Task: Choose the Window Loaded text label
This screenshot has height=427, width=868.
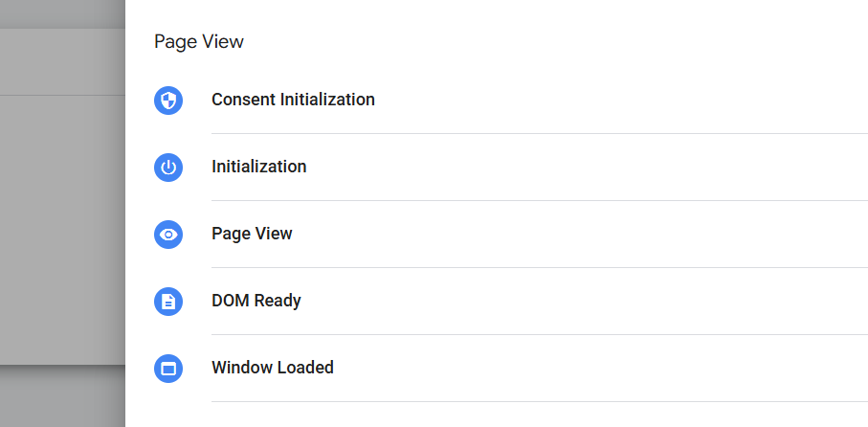Action: coord(273,368)
